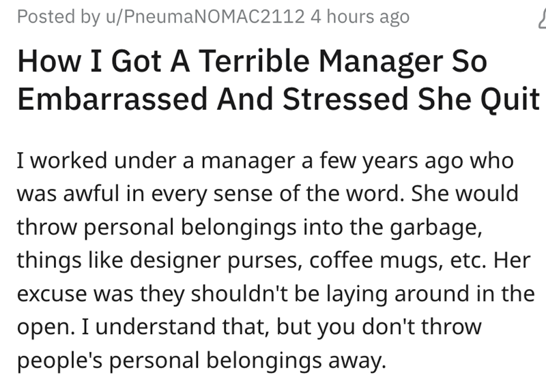The height and width of the screenshot is (392, 546).
Task: Click the "4 hours ago" timestamp
Action: pyautogui.click(x=360, y=16)
